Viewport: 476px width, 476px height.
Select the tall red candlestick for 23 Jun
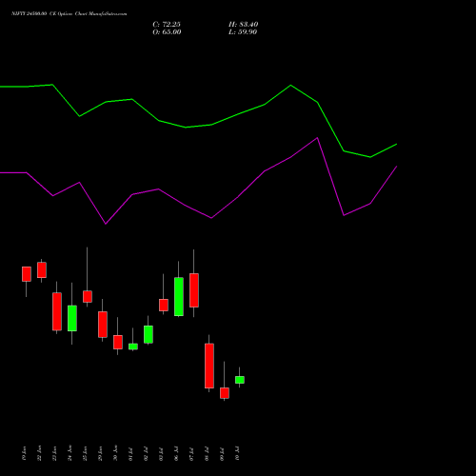[x=57, y=311]
